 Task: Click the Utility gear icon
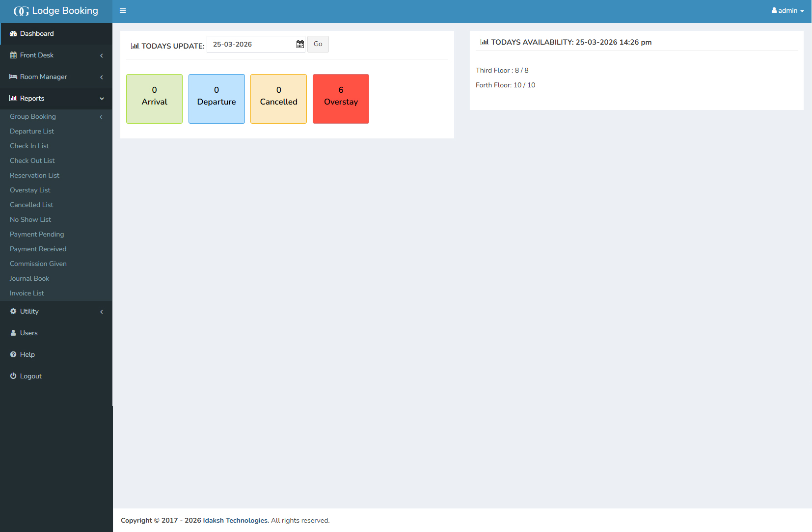[x=12, y=311]
